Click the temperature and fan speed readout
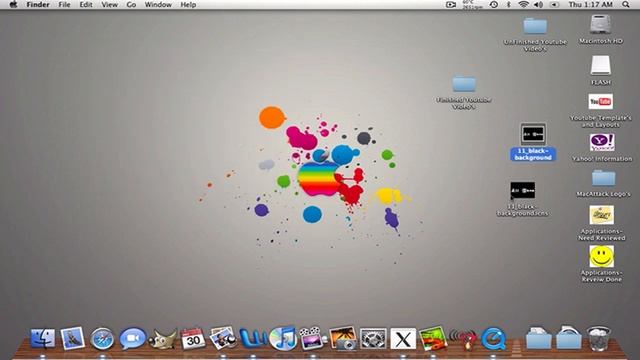The height and width of the screenshot is (360, 640). point(472,4)
